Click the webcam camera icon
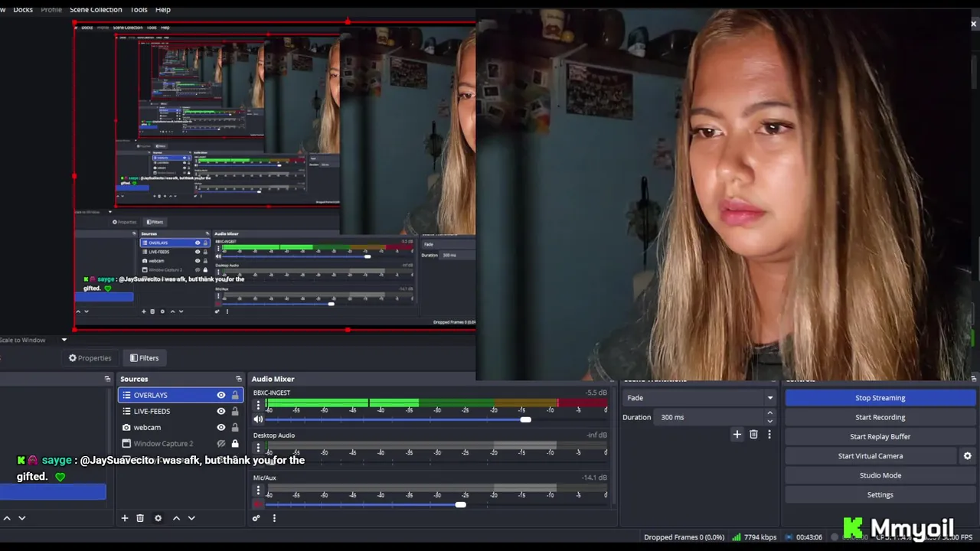Screen dimensions: 980x551 tap(126, 427)
